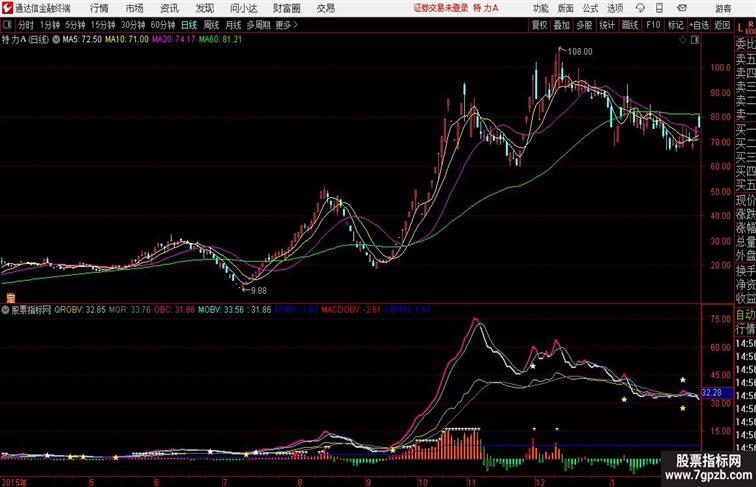Open the 问小达 menu
Screen dimensions: 756x487
point(243,8)
